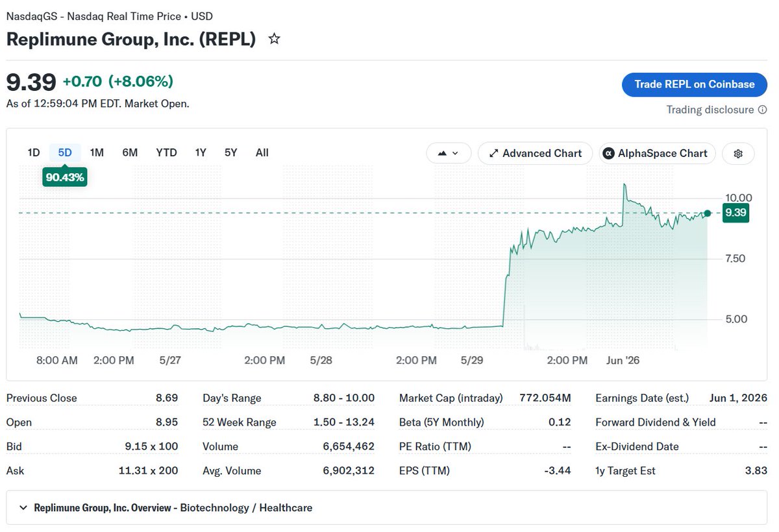Viewport: 779px width, 532px height.
Task: Click the Day's Range value 8.80 - 10.00
Action: [x=343, y=398]
